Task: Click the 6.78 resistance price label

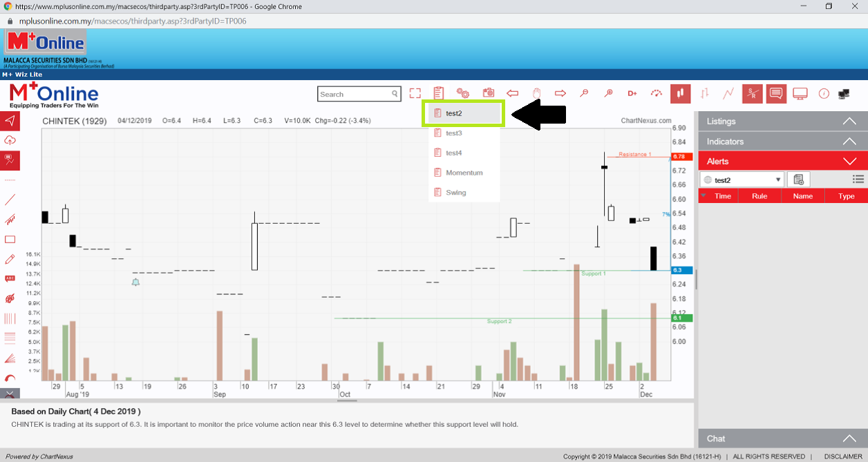Action: [678, 157]
